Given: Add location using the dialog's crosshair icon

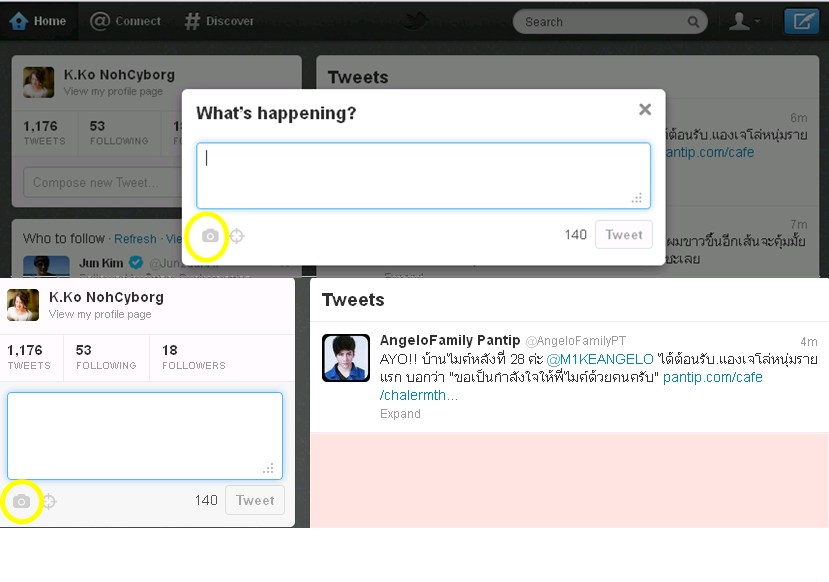Looking at the screenshot, I should pos(237,236).
